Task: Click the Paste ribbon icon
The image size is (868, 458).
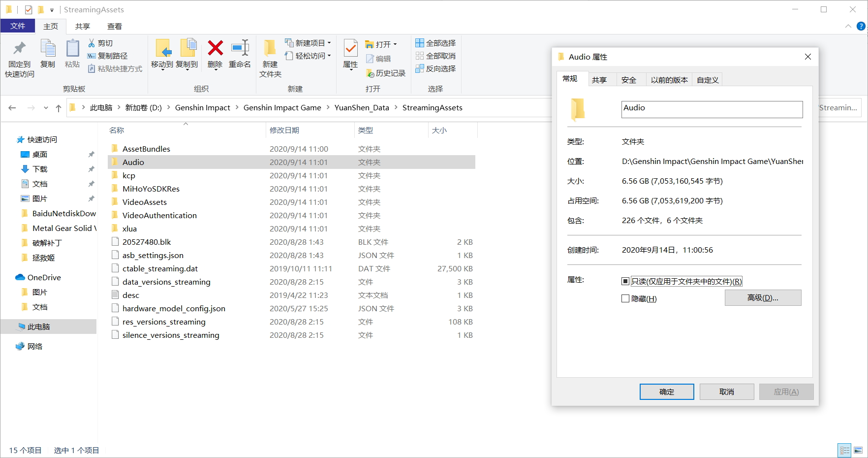Action: tap(72, 54)
